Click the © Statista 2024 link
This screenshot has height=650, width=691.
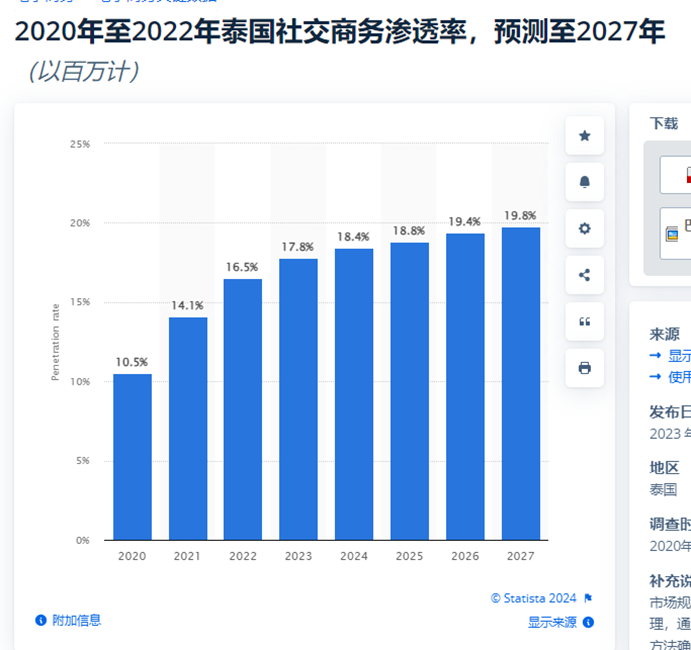[x=533, y=598]
